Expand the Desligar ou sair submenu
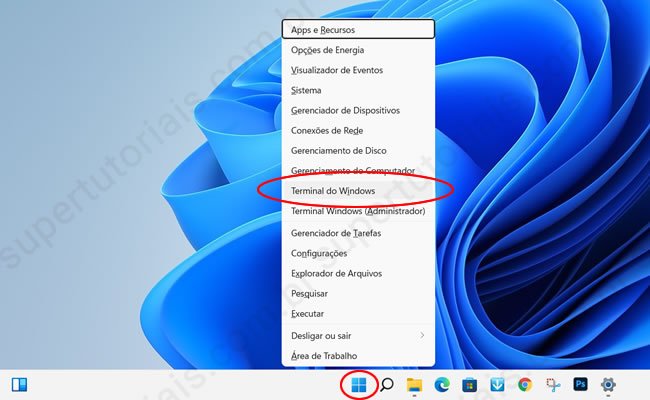 358,336
